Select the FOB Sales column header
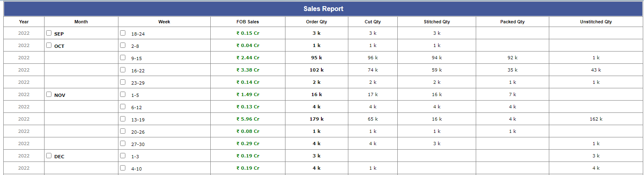The image size is (644, 175). [247, 22]
